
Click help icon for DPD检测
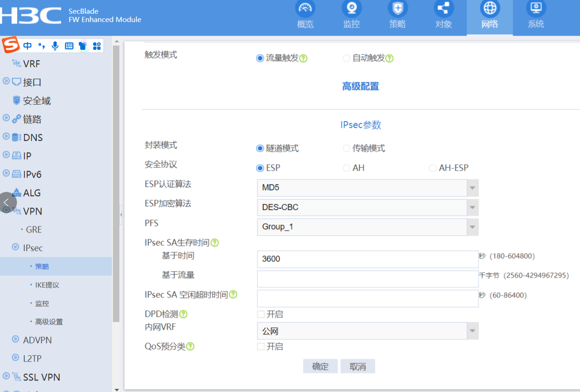click(x=183, y=314)
